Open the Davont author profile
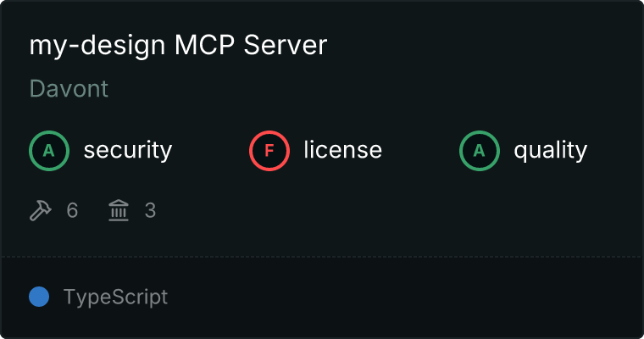This screenshot has width=644, height=339. 69,88
